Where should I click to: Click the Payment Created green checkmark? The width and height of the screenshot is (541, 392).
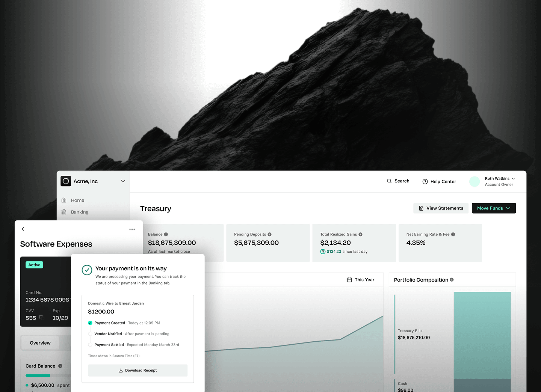[90, 323]
